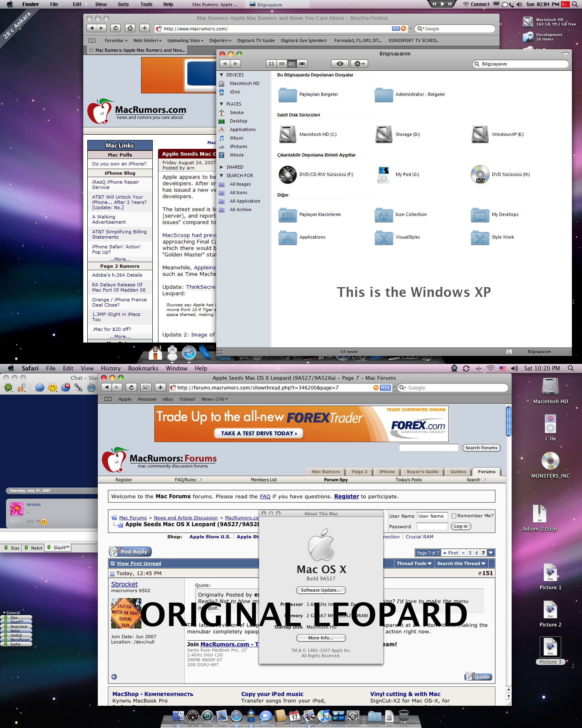Screen dimensions: 582x728
Task: Open Address Book in the bottom Dock
Action: 280,715
